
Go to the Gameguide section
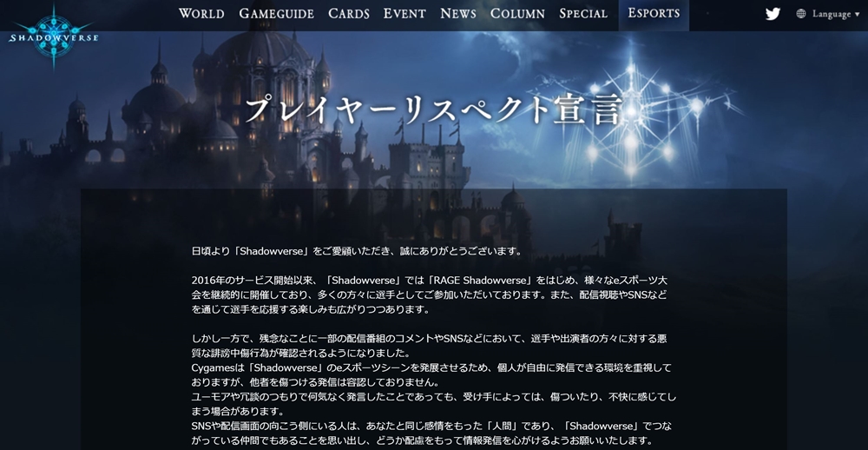tap(276, 13)
